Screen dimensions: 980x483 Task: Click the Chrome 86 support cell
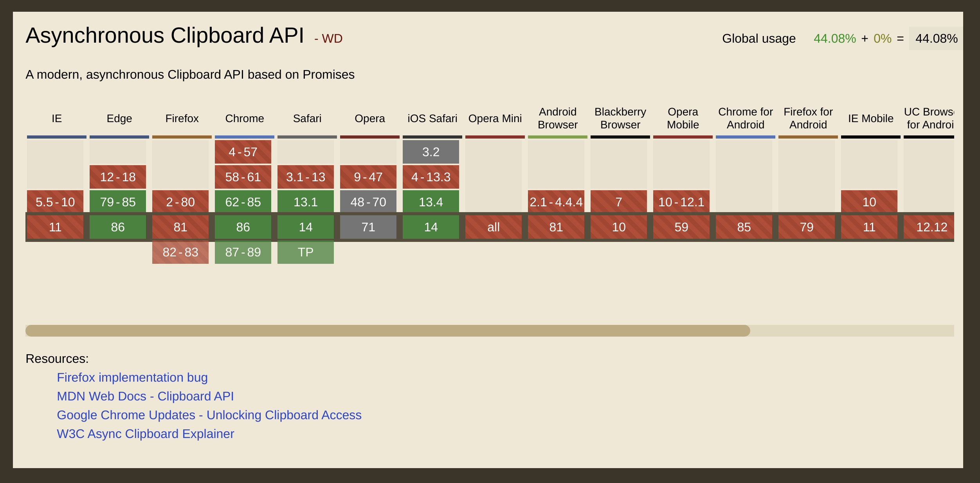click(x=243, y=227)
